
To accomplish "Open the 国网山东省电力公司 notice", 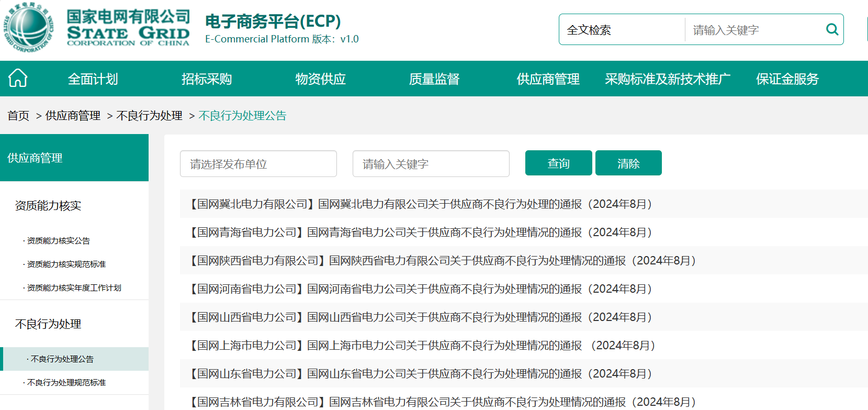I will (x=420, y=374).
